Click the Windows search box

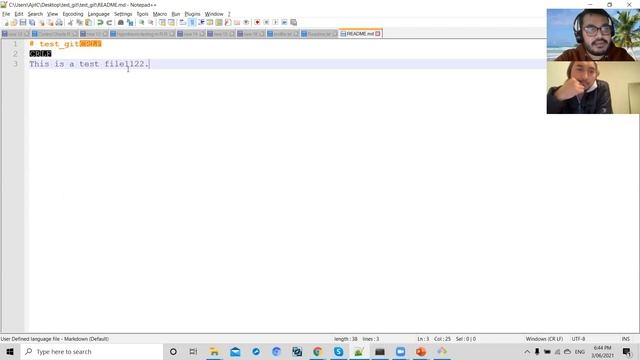91,351
